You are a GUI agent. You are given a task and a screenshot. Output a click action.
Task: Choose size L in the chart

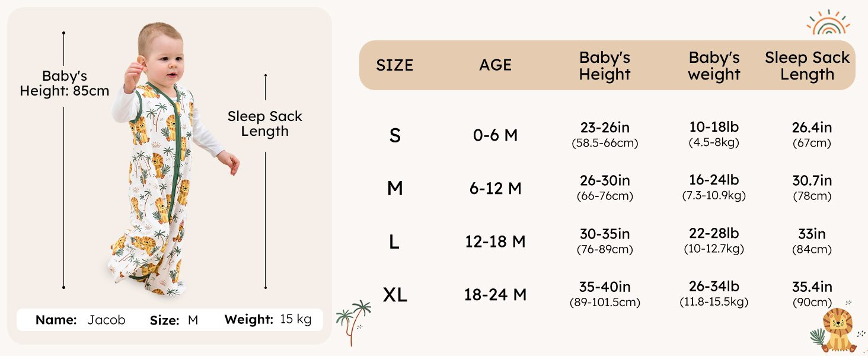(395, 242)
